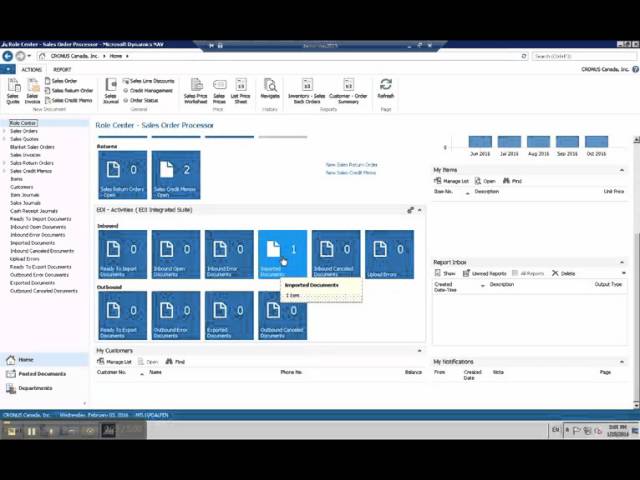Image resolution: width=640 pixels, height=480 pixels.
Task: Click the New Sales Credit Memo link
Action: [351, 173]
